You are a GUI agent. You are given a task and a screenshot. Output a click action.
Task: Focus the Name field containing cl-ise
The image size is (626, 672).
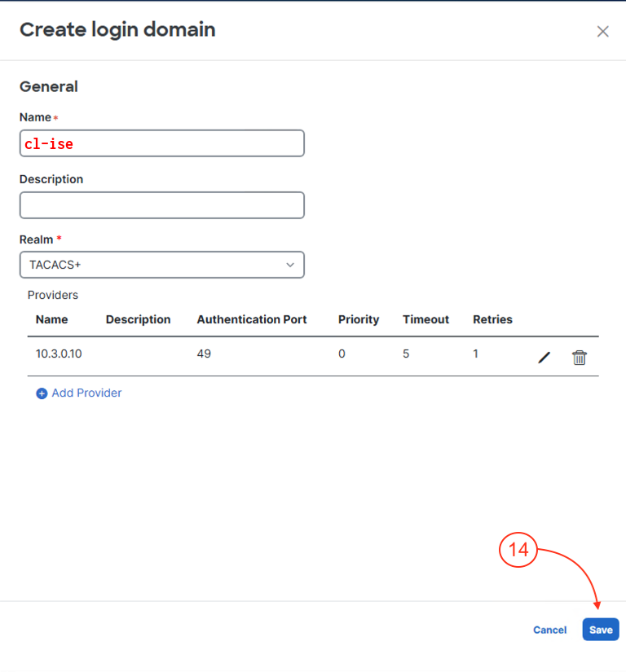tap(161, 143)
